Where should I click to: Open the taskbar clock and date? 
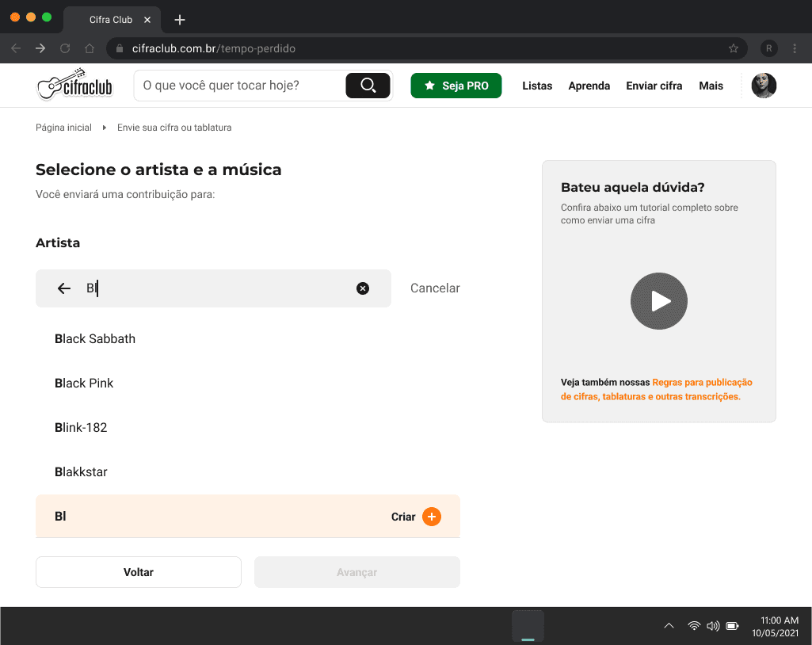pos(776,626)
